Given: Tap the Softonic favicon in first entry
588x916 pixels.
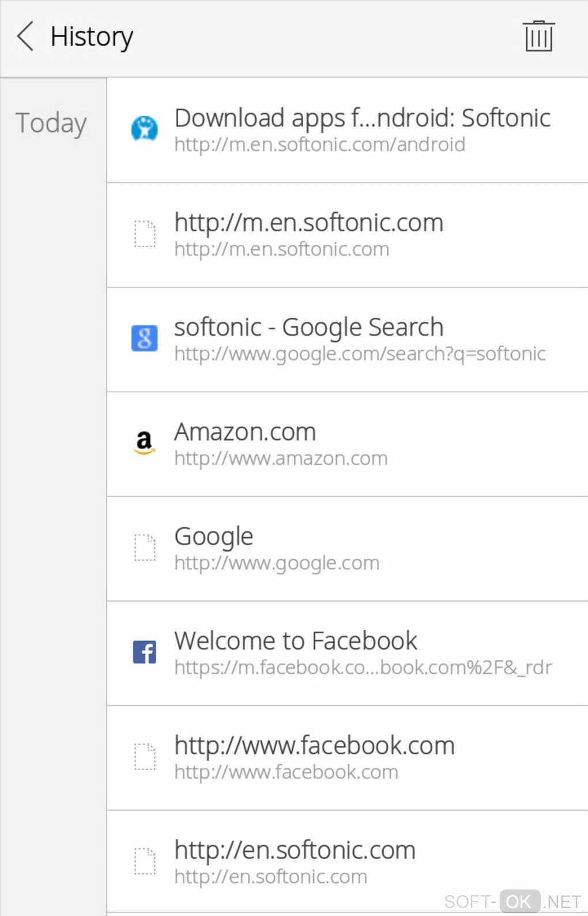Looking at the screenshot, I should click(x=144, y=129).
